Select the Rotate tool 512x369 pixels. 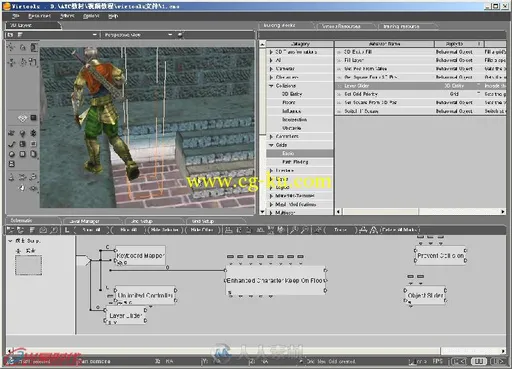(x=23, y=62)
